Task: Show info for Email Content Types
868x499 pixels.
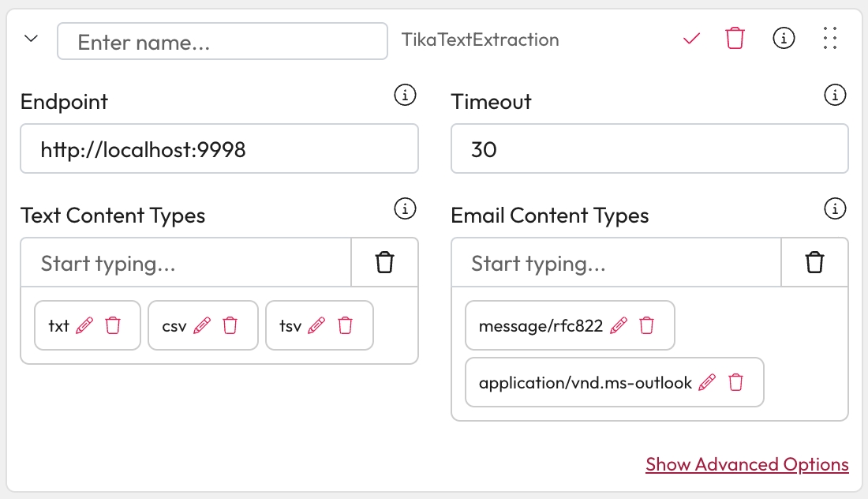Action: pos(835,209)
